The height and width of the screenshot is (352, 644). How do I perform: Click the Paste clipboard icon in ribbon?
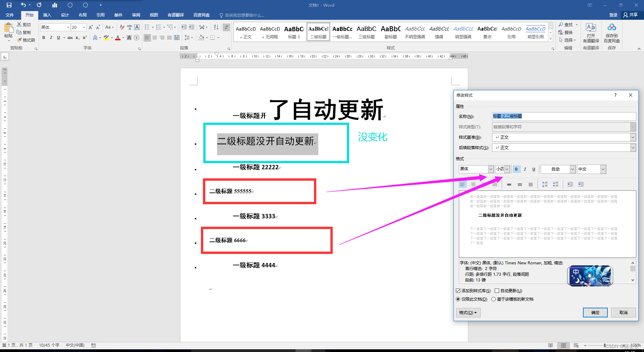[8, 28]
